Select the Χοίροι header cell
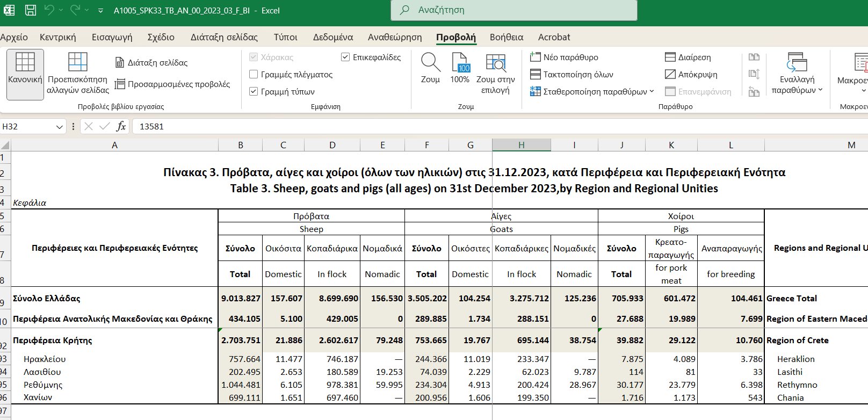 [681, 216]
